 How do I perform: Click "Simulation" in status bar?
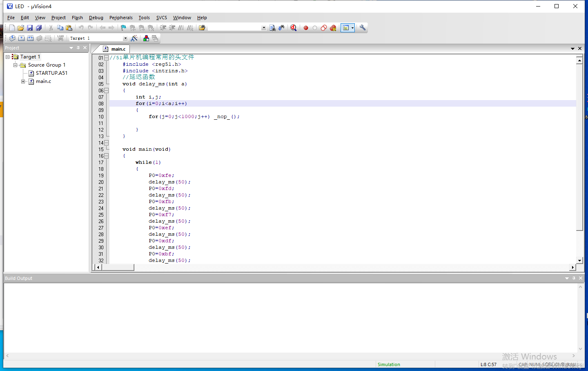389,364
